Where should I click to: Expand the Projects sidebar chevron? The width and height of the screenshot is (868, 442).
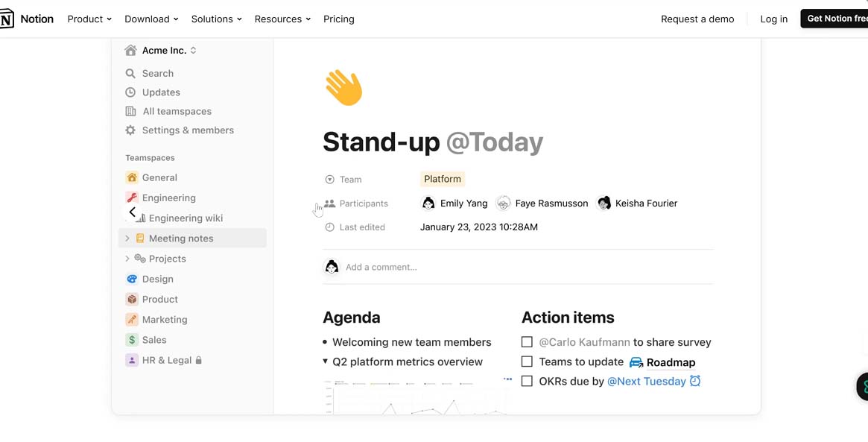coord(127,259)
